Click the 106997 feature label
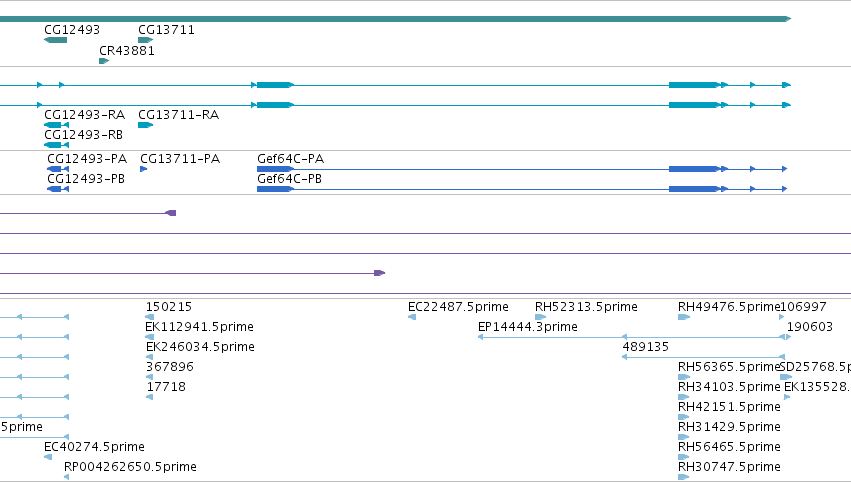Image resolution: width=851 pixels, height=482 pixels. (x=803, y=307)
